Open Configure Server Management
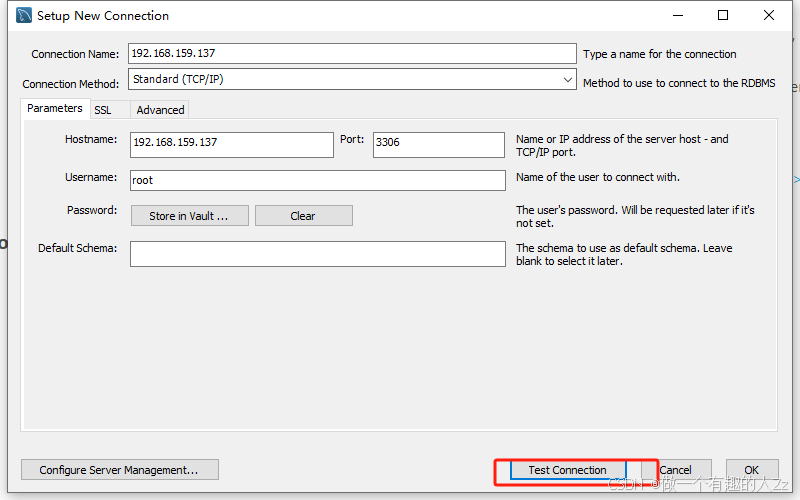This screenshot has height=500, width=800. point(120,470)
